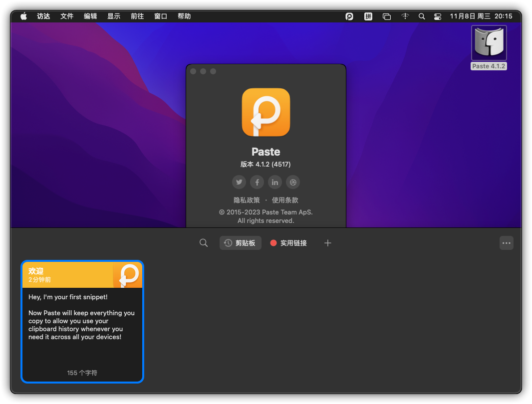
Task: Click the input method 拼 switcher
Action: tap(368, 16)
